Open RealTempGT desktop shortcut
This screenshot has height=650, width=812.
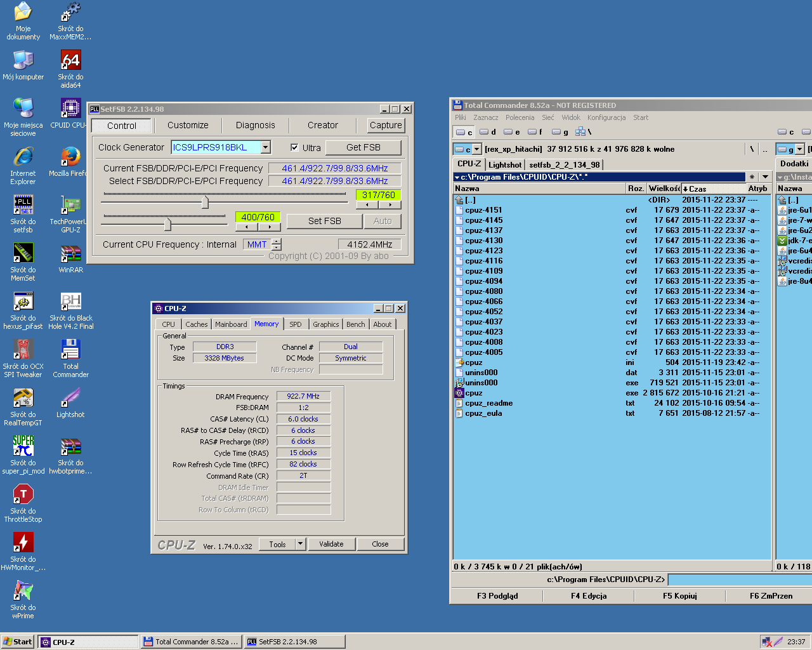(23, 407)
